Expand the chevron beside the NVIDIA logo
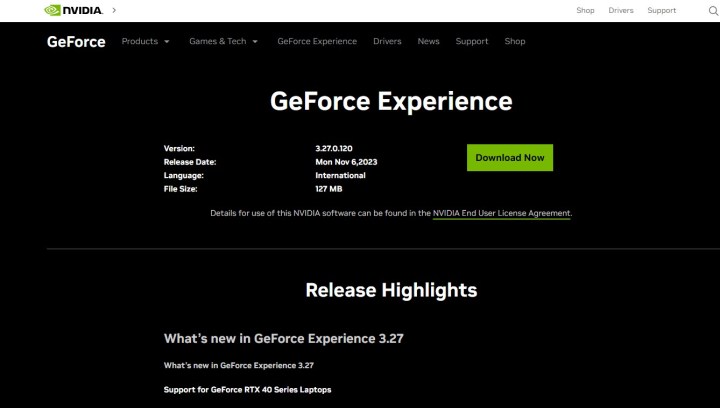The width and height of the screenshot is (720, 408). pos(113,10)
